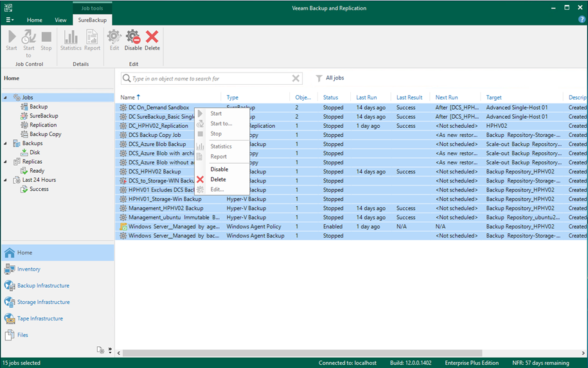Open the help question mark icon
Image resolution: width=588 pixels, height=368 pixels.
pos(582,20)
